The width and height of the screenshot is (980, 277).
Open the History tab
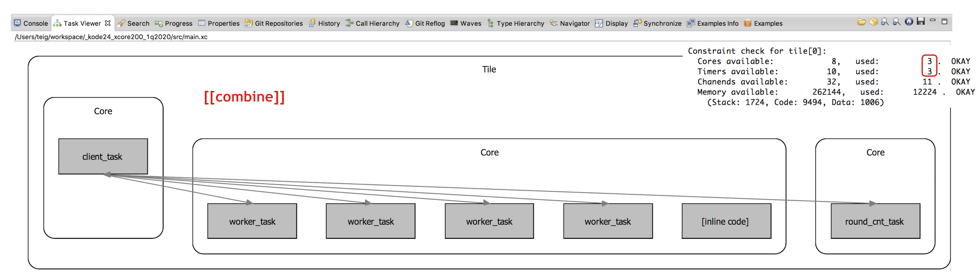point(324,23)
